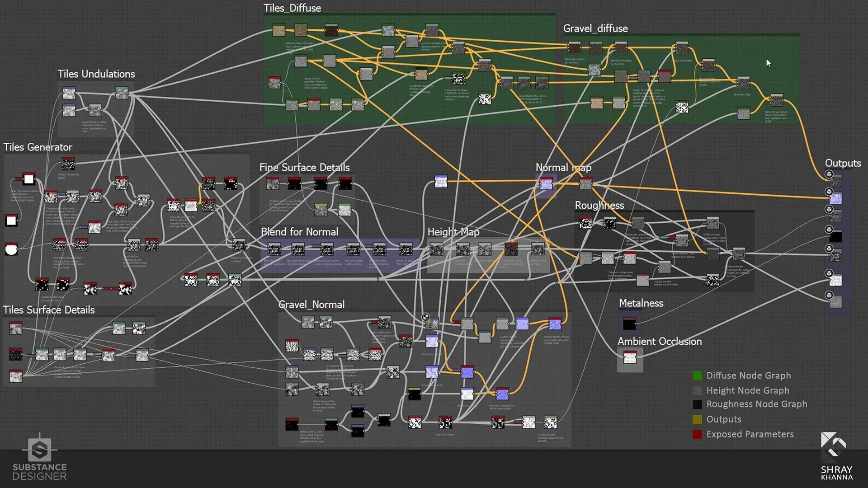Click the green Diffuse Node Graph swatch

click(697, 375)
